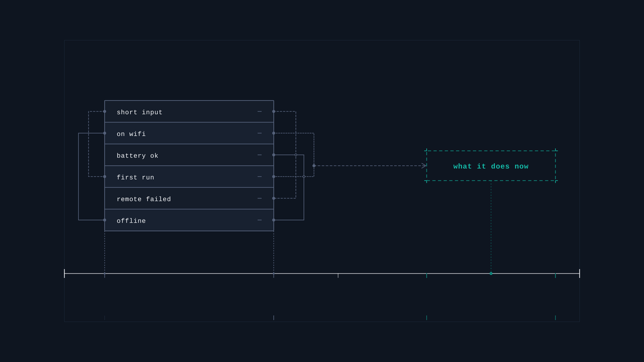Select the "short input" row
The height and width of the screenshot is (362, 644).
pos(189,112)
